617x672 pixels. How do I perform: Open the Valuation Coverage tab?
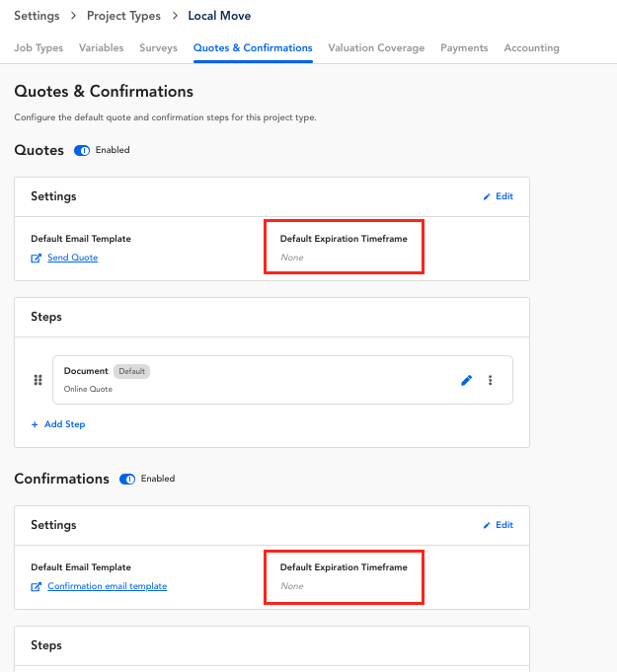376,48
